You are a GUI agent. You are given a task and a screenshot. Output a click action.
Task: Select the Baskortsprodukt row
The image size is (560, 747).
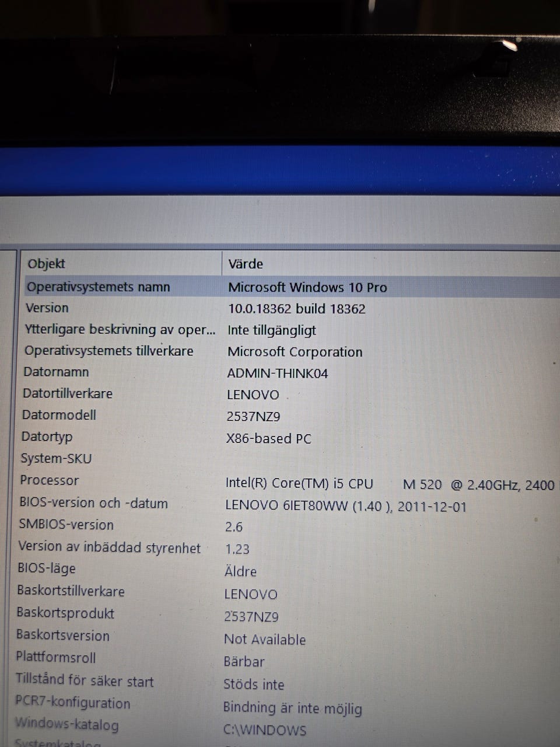[x=65, y=613]
